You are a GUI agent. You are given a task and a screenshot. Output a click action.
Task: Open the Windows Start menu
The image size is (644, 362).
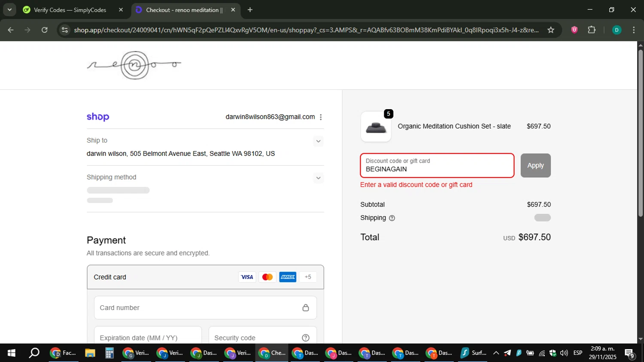click(x=12, y=353)
